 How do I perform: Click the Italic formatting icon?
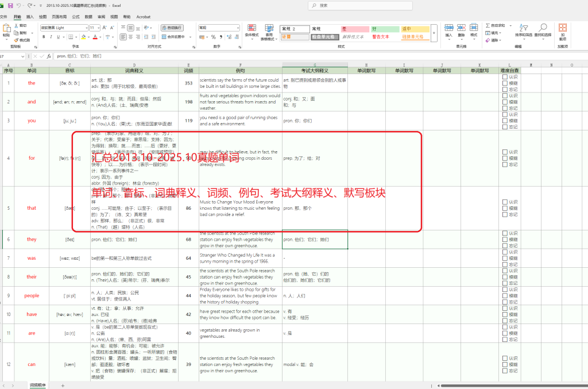click(51, 37)
